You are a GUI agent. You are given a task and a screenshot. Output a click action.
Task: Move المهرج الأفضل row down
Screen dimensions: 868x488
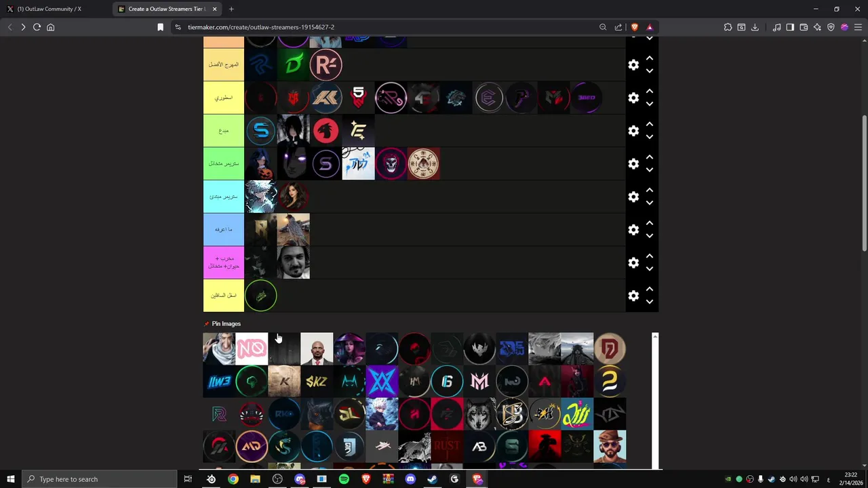click(x=650, y=71)
